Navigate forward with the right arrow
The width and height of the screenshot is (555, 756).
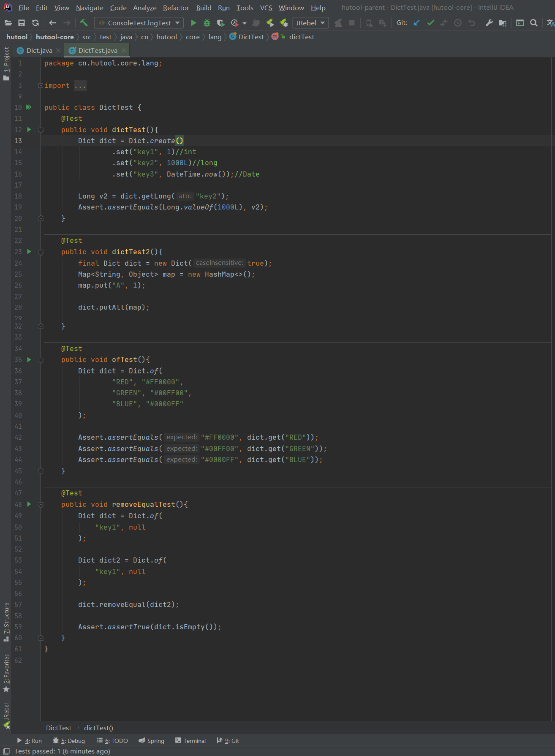point(67,23)
